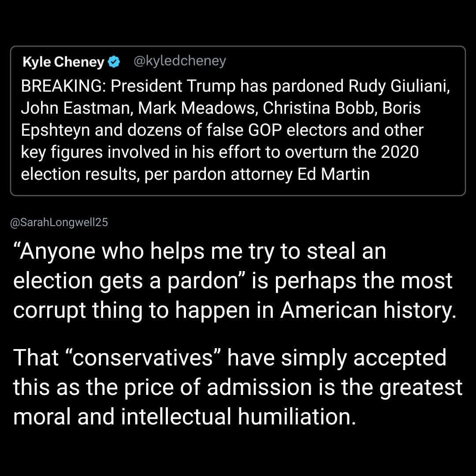Open the @SarahLongwell25 profile handle
The width and height of the screenshot is (476, 476).
tap(59, 223)
